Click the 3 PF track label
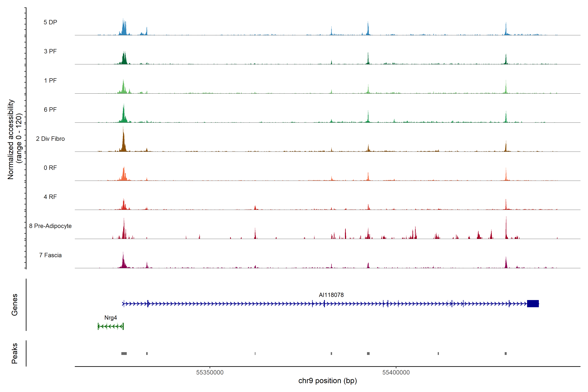Viewport: 588px width, 392px height. click(x=50, y=51)
